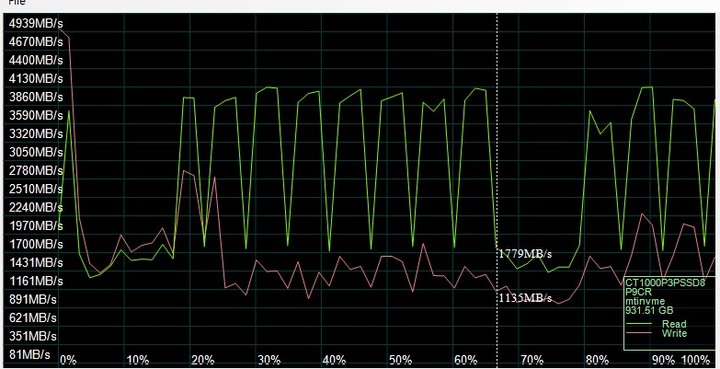Click the 1431MB/s axis label
Image resolution: width=720 pixels, height=369 pixels.
(x=35, y=263)
